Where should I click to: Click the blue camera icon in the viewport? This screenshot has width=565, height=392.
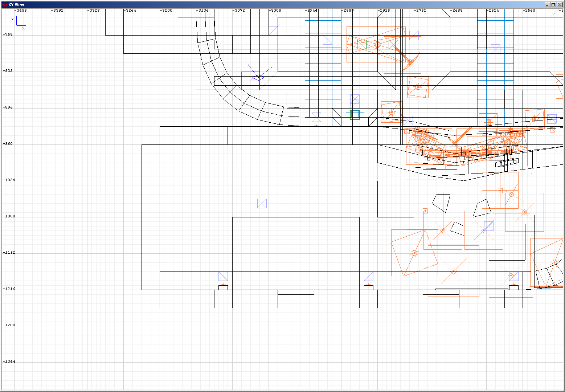[x=259, y=77]
